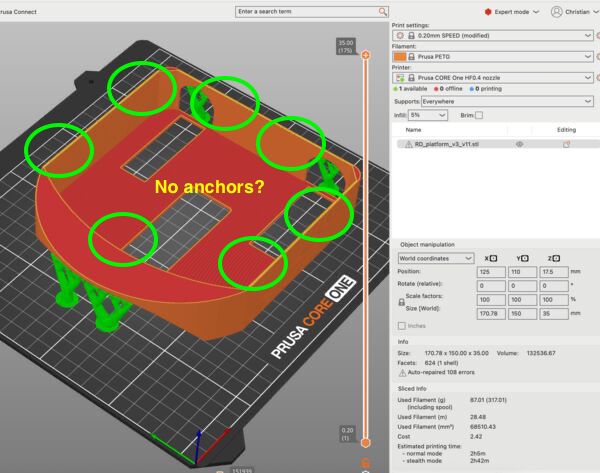The width and height of the screenshot is (600, 473).
Task: Click stealth mode print time 2h42m
Action: [x=479, y=461]
